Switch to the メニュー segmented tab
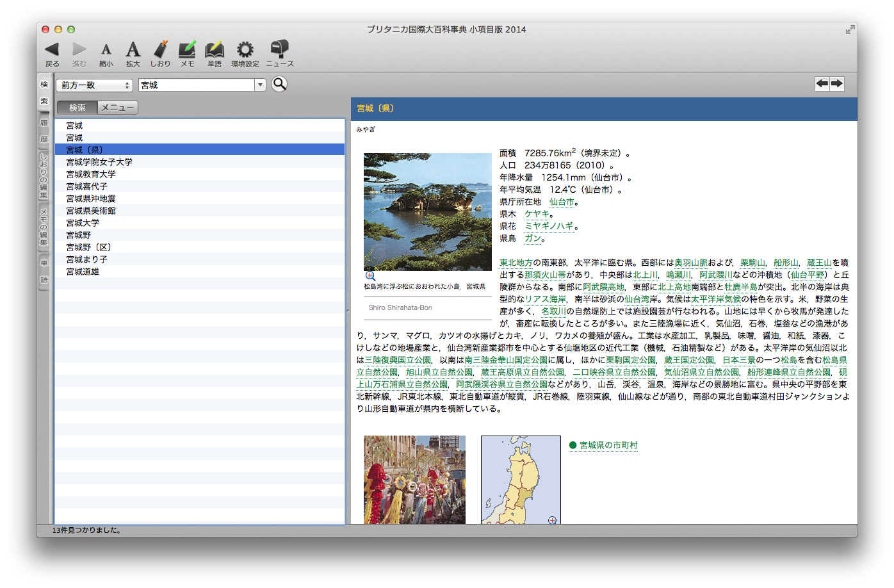 (117, 108)
